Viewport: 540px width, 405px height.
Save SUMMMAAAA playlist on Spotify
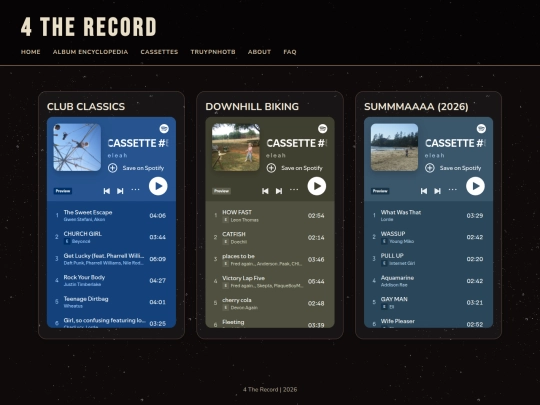(453, 168)
